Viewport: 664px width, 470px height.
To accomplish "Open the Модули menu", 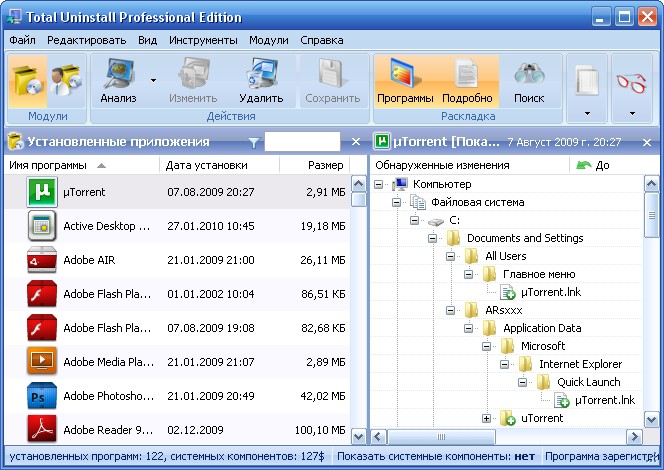I will point(268,40).
